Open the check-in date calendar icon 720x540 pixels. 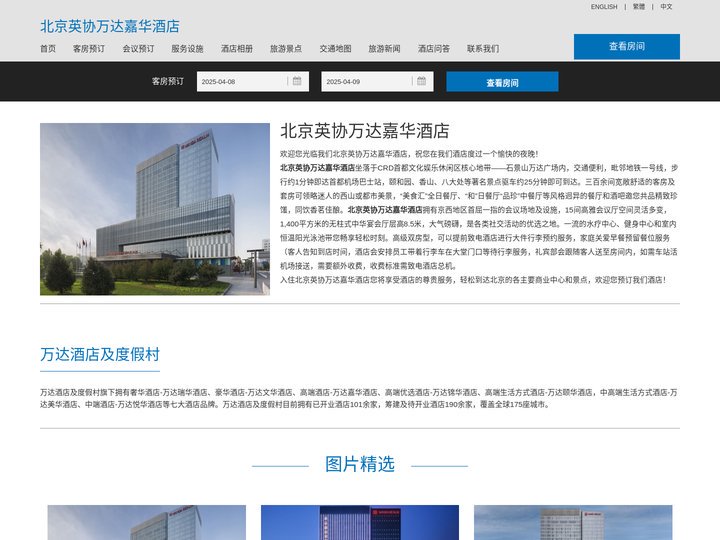(297, 81)
